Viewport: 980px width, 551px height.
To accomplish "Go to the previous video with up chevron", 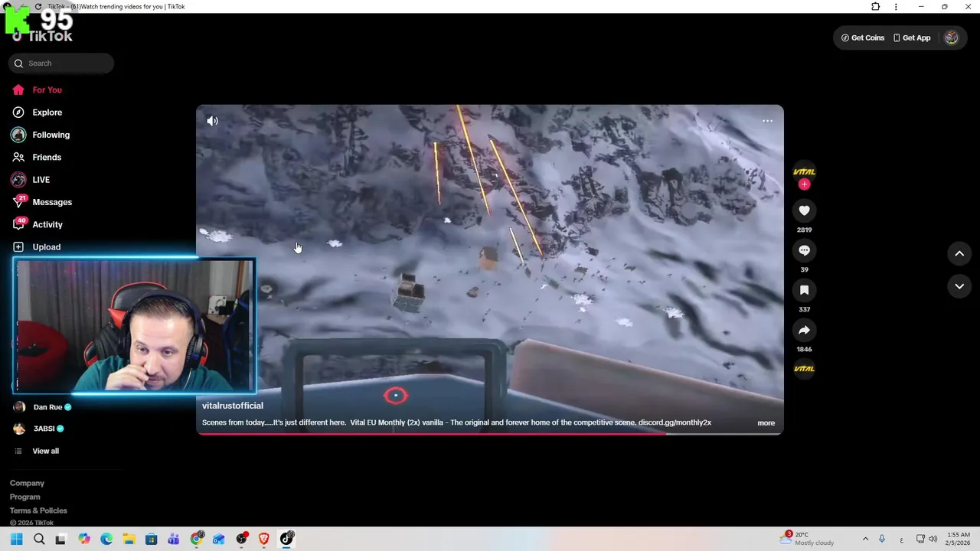I will (x=959, y=253).
